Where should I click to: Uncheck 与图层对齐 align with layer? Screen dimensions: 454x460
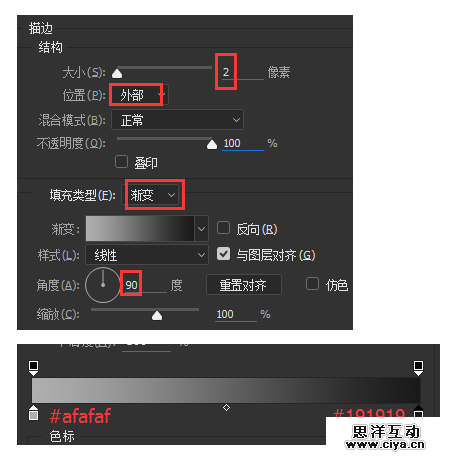point(223,254)
